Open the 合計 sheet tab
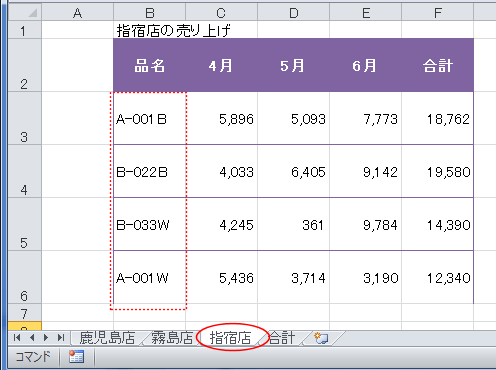The height and width of the screenshot is (370, 496). [282, 338]
